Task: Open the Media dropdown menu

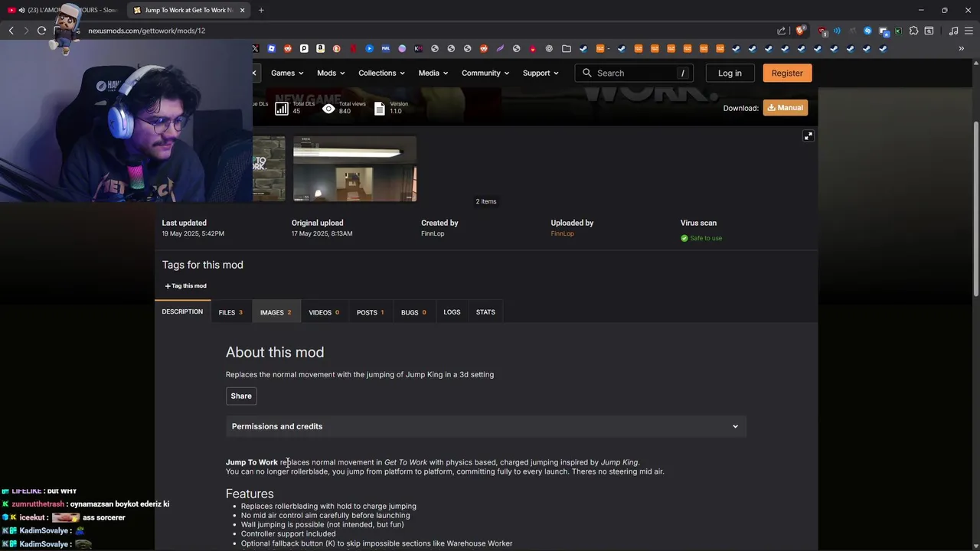Action: [x=433, y=73]
